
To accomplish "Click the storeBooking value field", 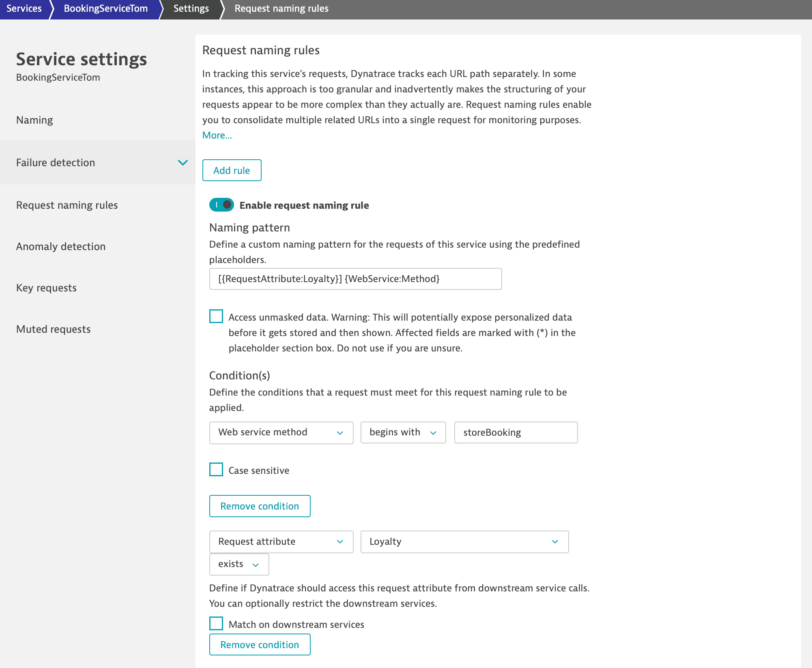I will pos(516,432).
